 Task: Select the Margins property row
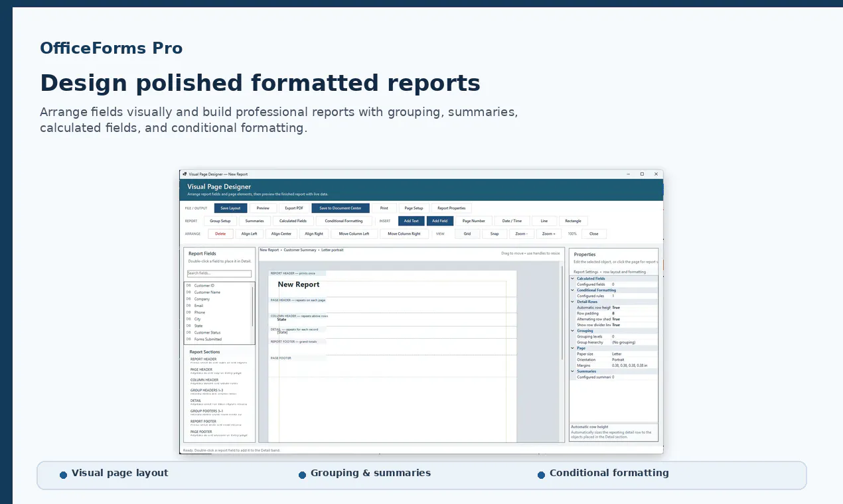pyautogui.click(x=614, y=365)
